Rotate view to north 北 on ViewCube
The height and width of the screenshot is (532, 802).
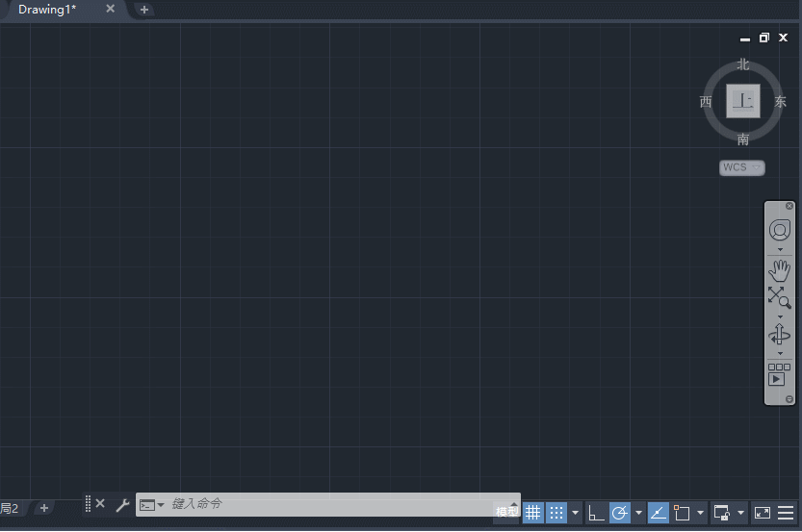point(743,64)
